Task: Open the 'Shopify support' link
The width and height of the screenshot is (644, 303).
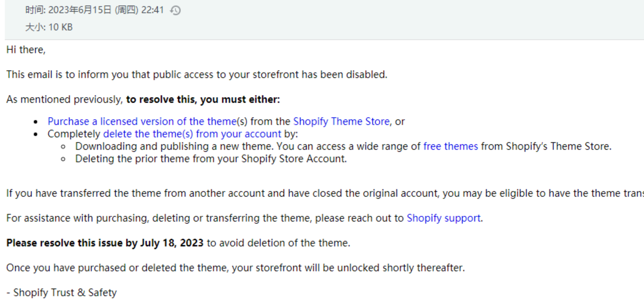Action: (444, 218)
